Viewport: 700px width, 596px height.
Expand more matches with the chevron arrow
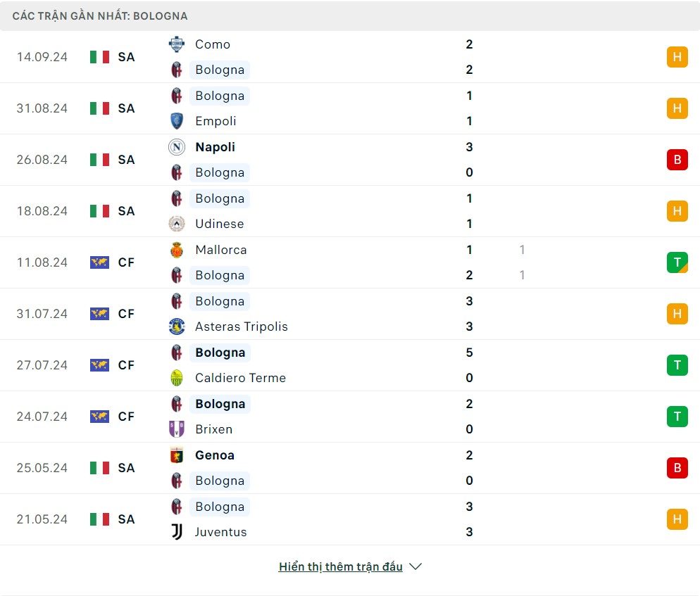[415, 566]
